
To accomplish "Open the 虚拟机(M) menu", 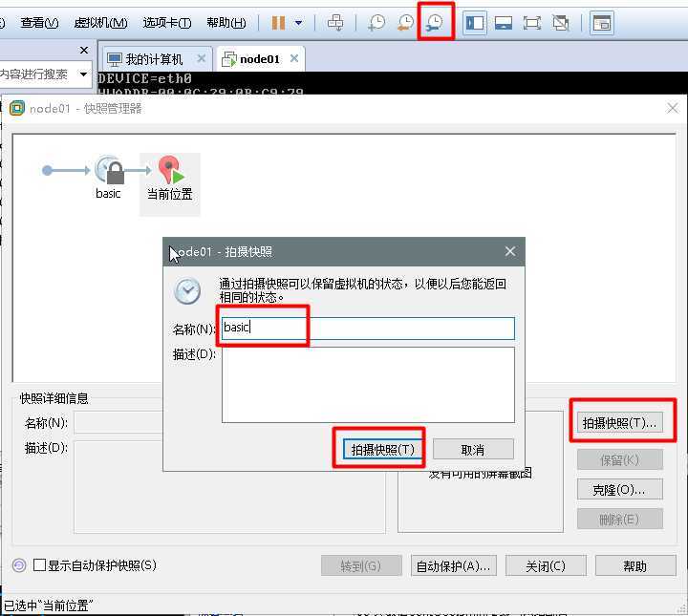I will (x=100, y=22).
